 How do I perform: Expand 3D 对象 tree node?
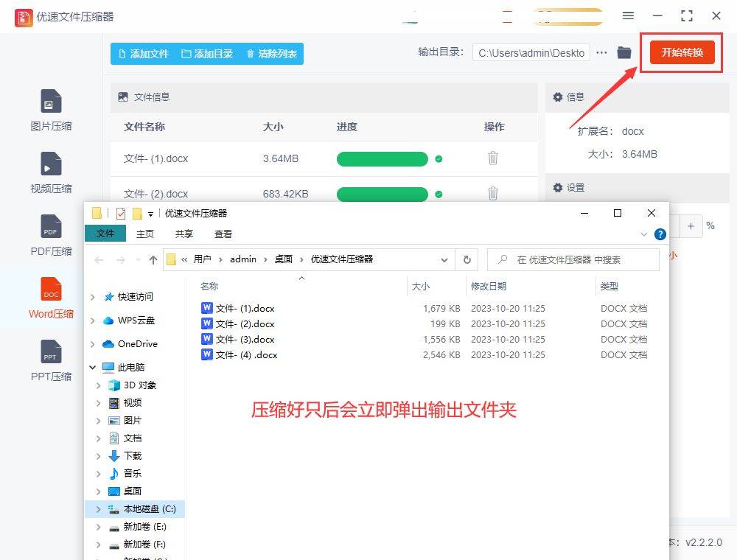tap(98, 385)
